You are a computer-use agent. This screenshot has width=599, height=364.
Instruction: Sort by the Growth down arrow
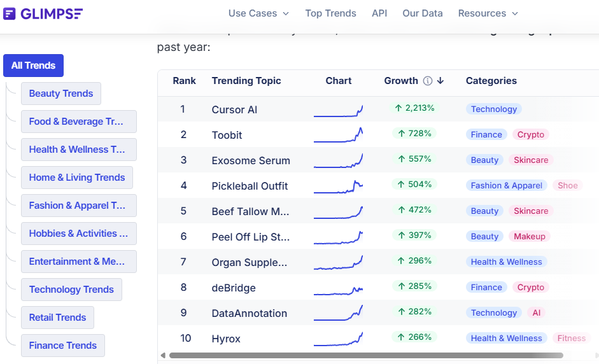point(440,81)
